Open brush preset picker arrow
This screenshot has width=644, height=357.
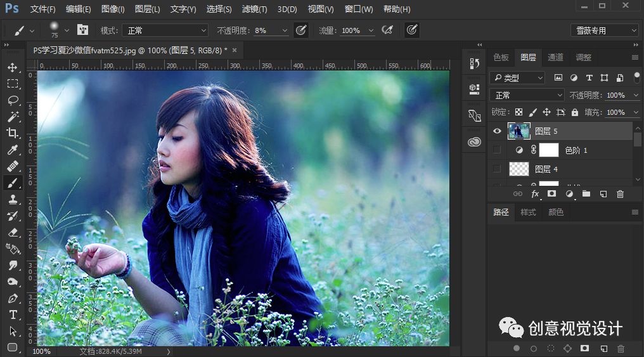pyautogui.click(x=67, y=30)
